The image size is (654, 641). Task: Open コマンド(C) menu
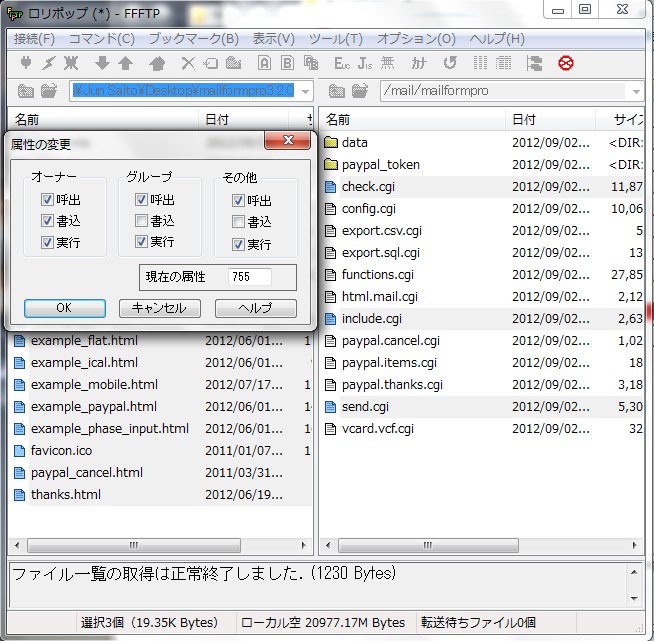(x=101, y=39)
